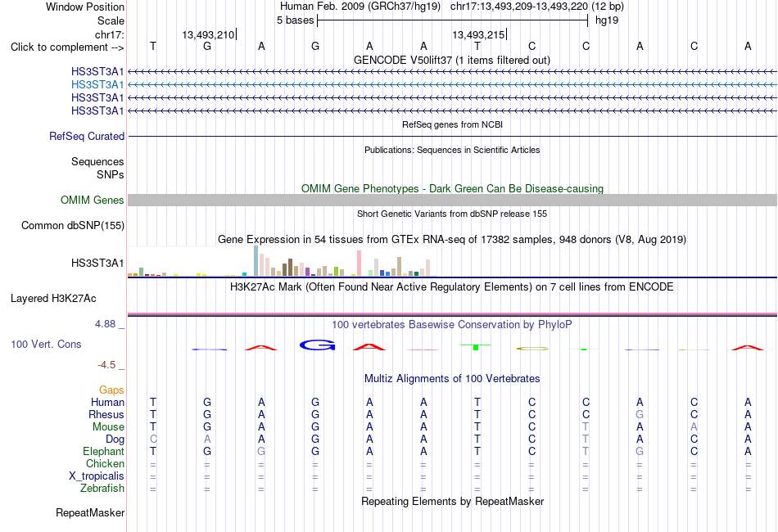Click the green T bar in PhyloP track

[476, 347]
